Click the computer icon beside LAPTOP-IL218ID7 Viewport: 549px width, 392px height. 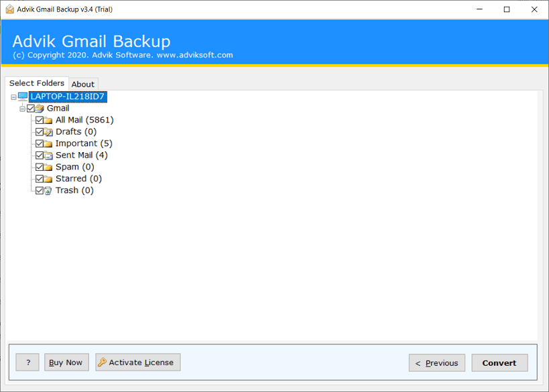coord(23,96)
